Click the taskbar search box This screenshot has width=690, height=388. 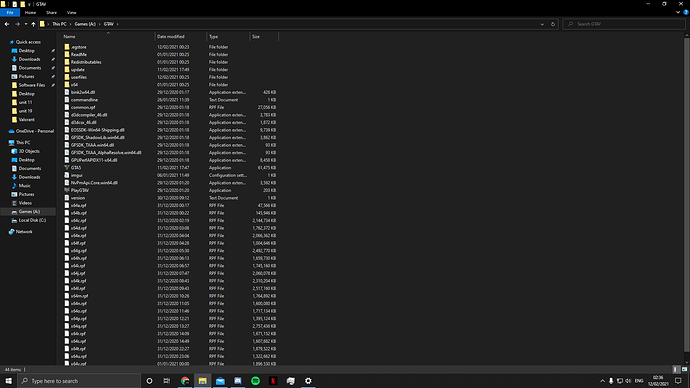79,381
